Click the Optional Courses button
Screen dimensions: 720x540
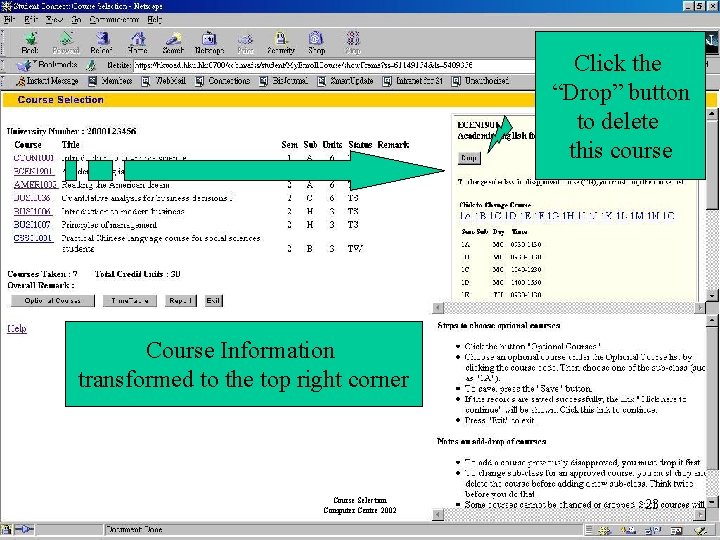[x=53, y=301]
